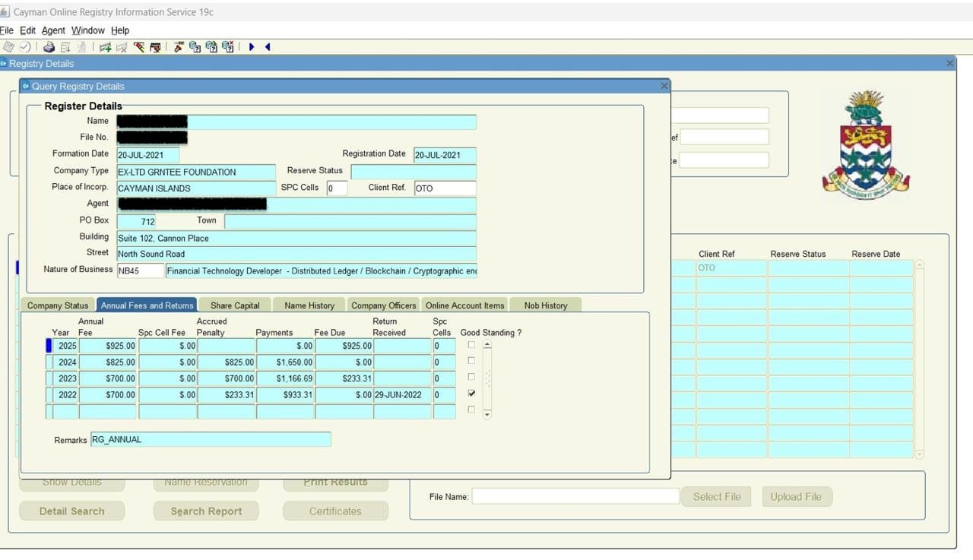Open the Help menu
The width and height of the screenshot is (973, 560).
tap(120, 30)
